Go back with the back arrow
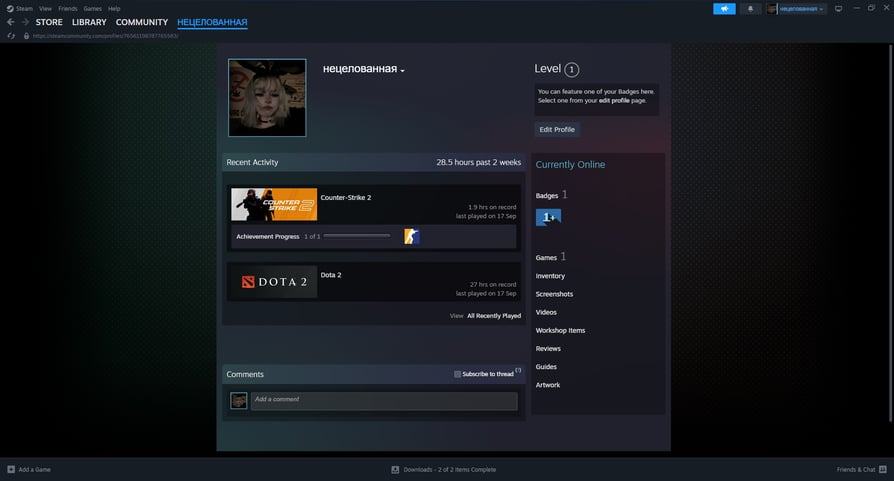Viewport: 894px width, 481px height. [x=11, y=22]
